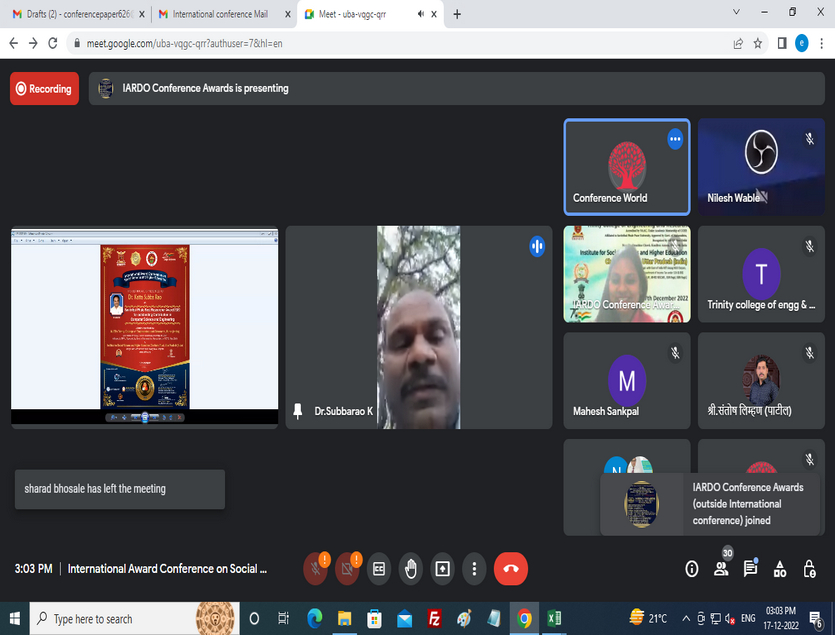The width and height of the screenshot is (835, 635).
Task: Select the Nilesh Wable participant tile
Action: 761,167
